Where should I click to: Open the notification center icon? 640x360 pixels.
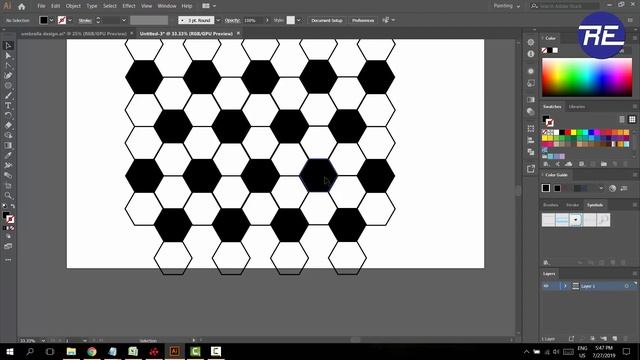[x=626, y=351]
